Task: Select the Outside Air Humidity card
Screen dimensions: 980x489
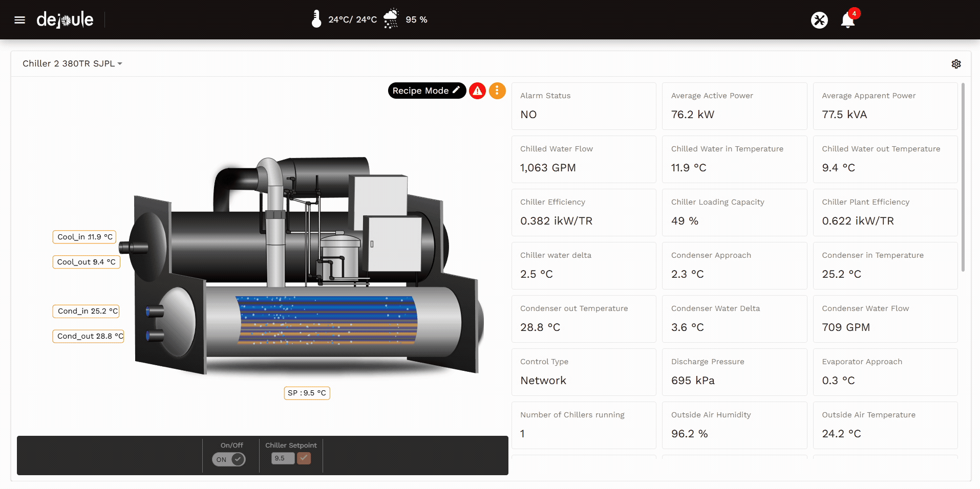Action: (735, 425)
